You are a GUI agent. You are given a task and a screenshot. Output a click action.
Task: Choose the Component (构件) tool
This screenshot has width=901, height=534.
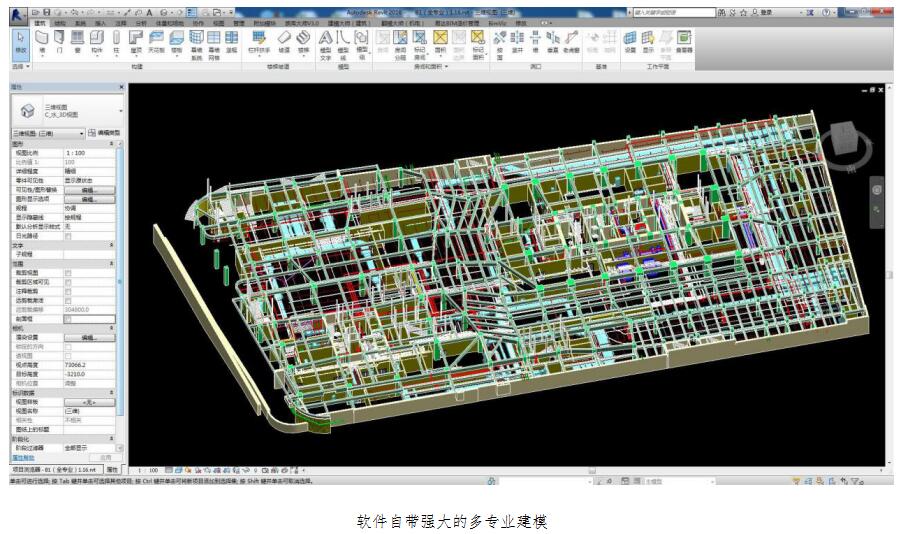pos(97,43)
